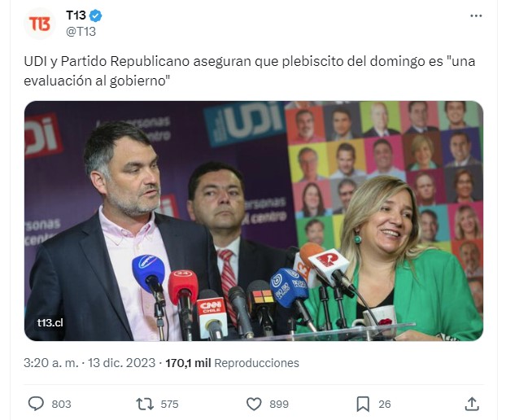Screen dimensions: 506x420
Task: View the 170,1 mil Reproducciones count
Action: pos(233,363)
